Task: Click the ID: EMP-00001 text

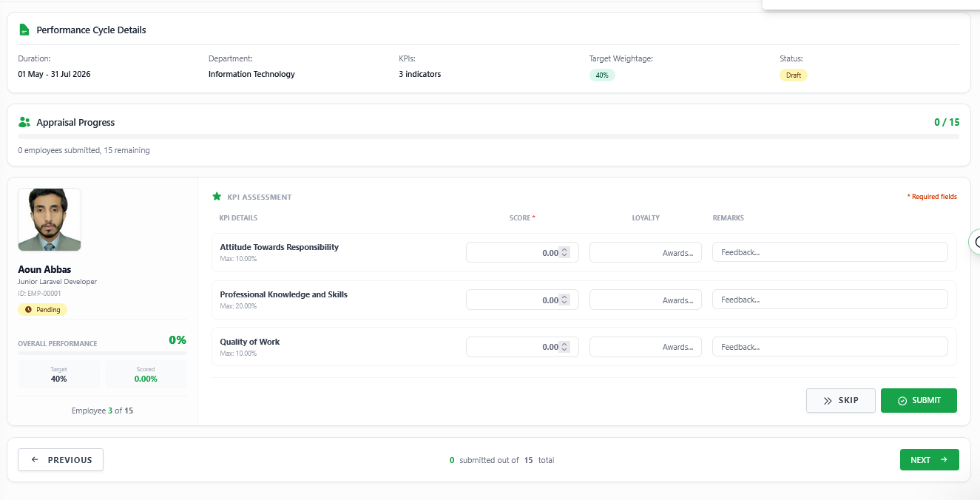Action: 39,294
